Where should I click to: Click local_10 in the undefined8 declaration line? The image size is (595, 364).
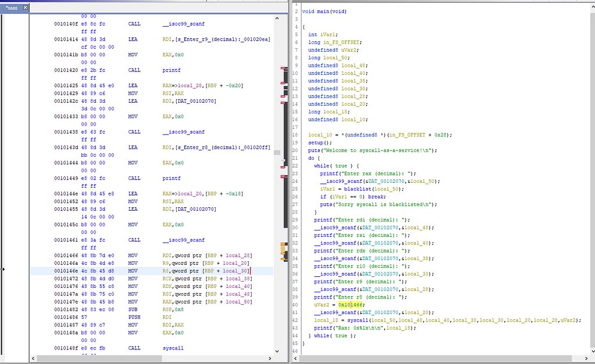tap(353, 120)
